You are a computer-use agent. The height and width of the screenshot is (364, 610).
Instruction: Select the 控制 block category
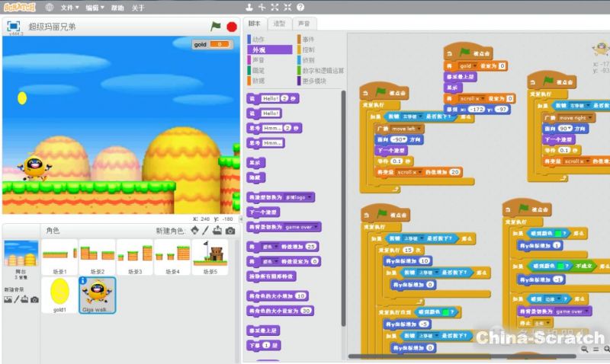click(x=308, y=49)
